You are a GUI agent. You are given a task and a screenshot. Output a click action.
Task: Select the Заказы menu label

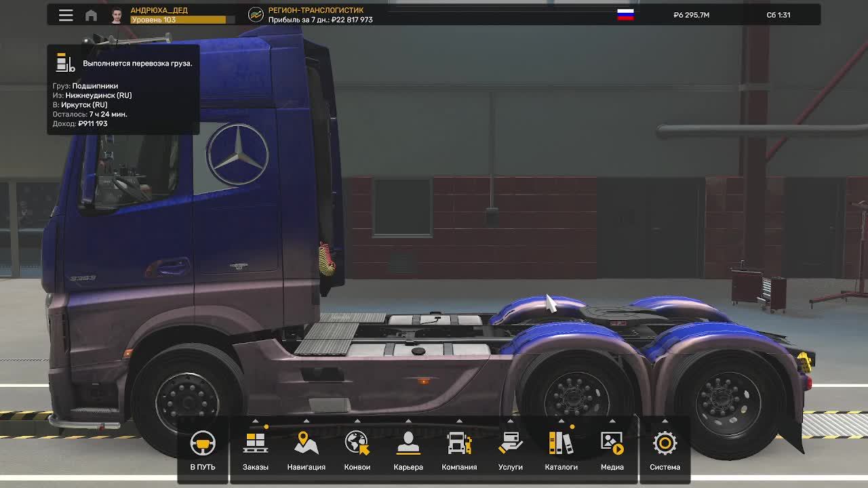coord(256,467)
